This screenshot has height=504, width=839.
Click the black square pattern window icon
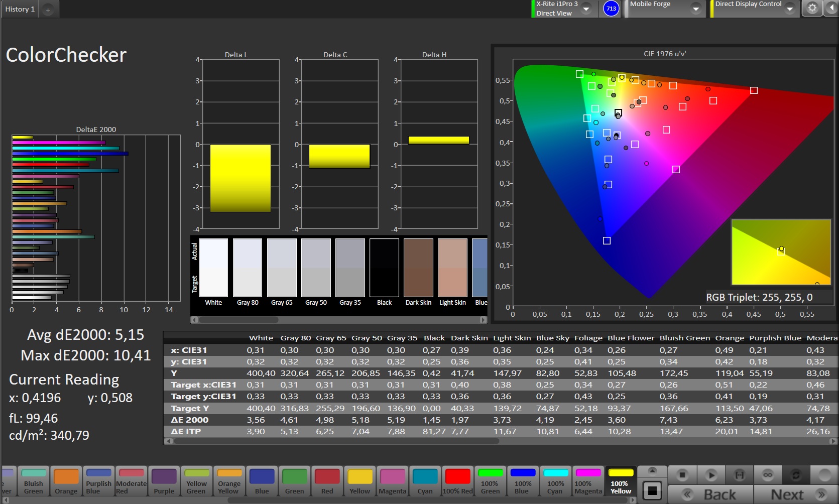coord(652,490)
